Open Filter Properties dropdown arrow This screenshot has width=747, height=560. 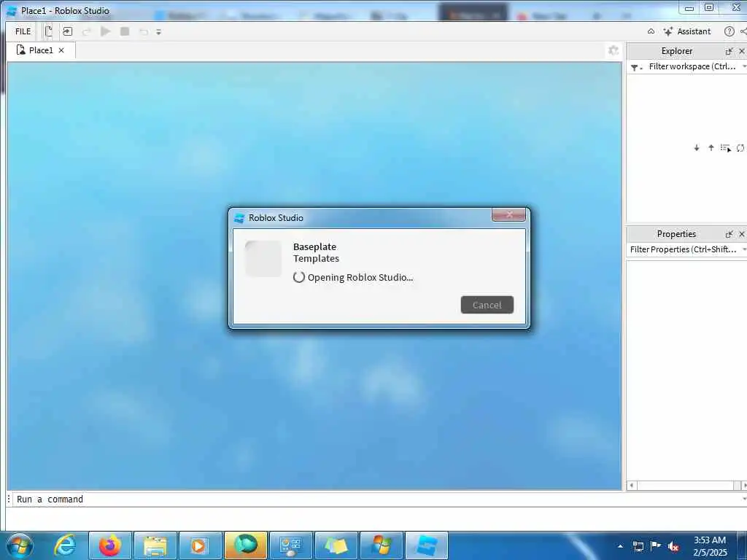743,249
